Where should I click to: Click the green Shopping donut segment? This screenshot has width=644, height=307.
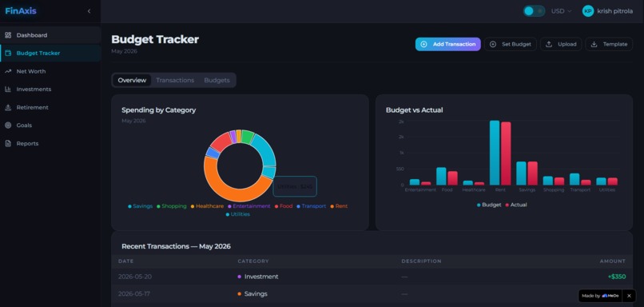click(247, 136)
